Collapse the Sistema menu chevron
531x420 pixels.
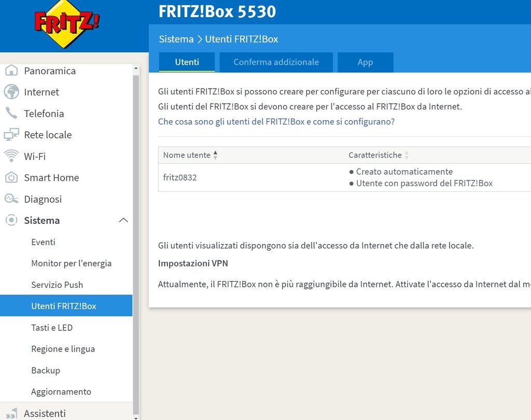pos(123,220)
